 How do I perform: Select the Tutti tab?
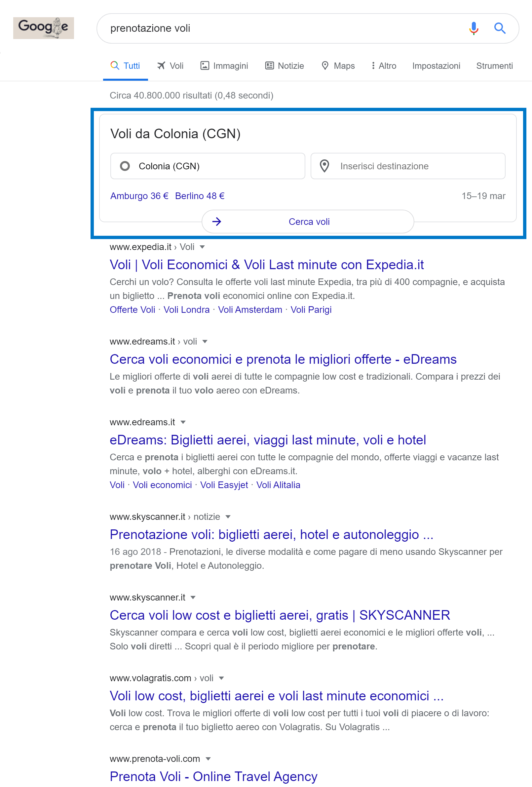(126, 66)
